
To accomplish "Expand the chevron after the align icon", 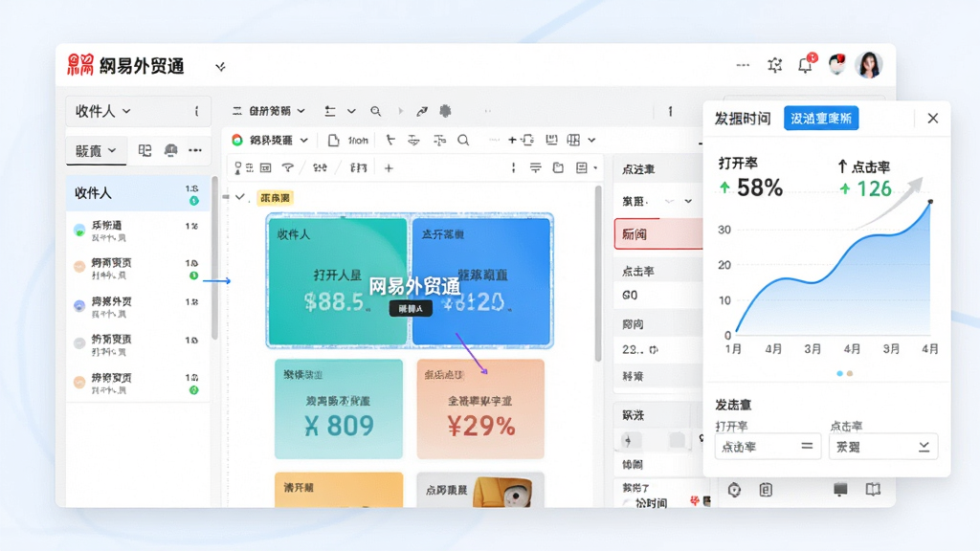I will 351,111.
